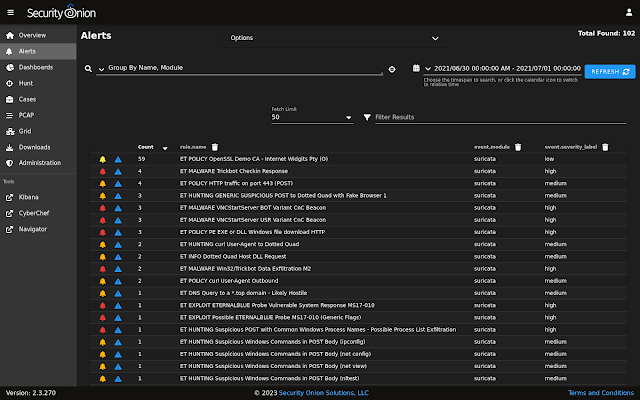
Task: Open the hamburger navigation menu
Action: 11,13
